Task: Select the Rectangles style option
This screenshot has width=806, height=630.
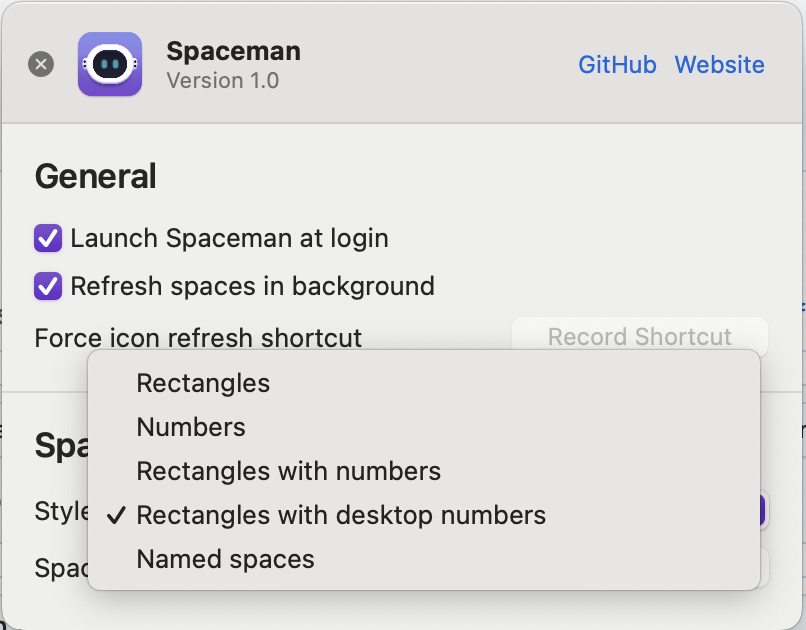Action: 203,383
